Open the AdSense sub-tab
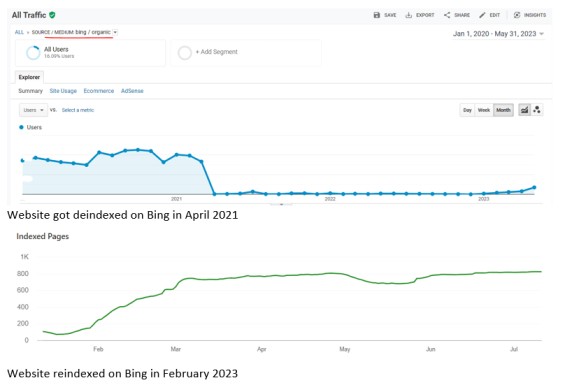The image size is (565, 385). [132, 91]
